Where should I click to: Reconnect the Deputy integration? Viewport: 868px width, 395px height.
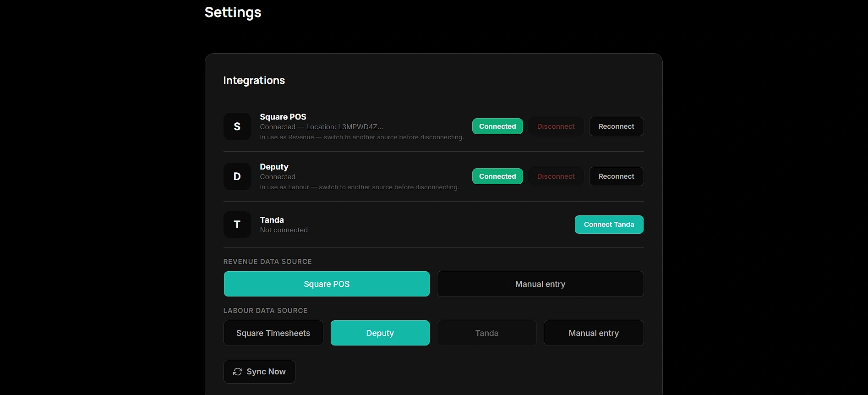point(616,176)
